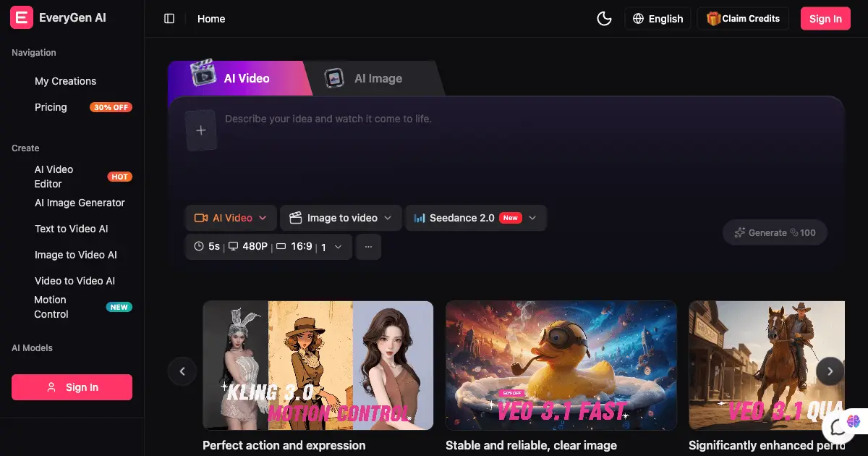Click the three-dot more options button

point(368,247)
